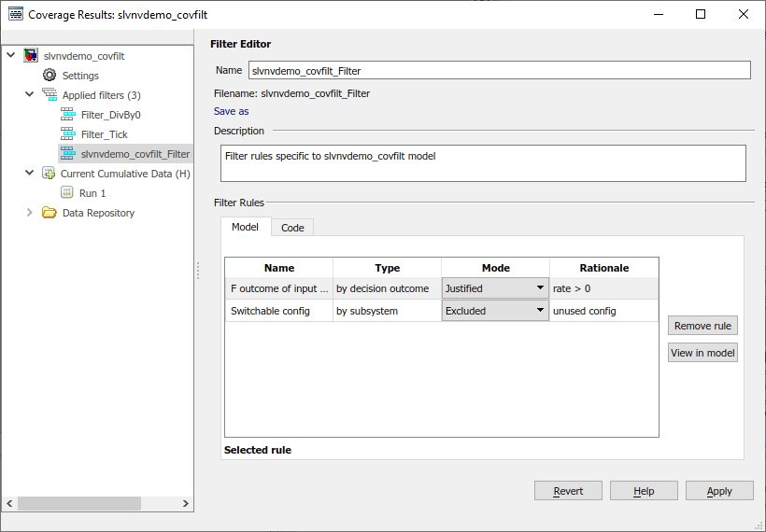Viewport: 766px width, 532px height.
Task: Collapse the Applied filters node
Action: coord(29,93)
